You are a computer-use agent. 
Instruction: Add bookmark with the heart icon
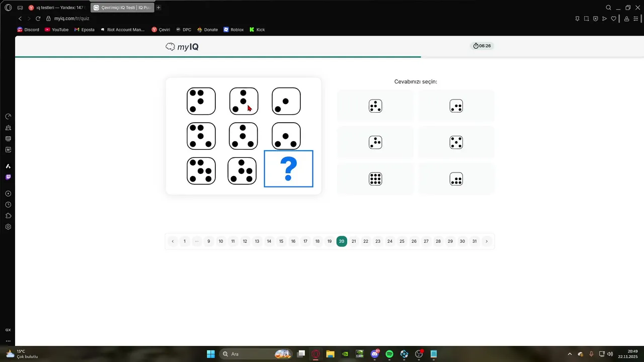614,19
